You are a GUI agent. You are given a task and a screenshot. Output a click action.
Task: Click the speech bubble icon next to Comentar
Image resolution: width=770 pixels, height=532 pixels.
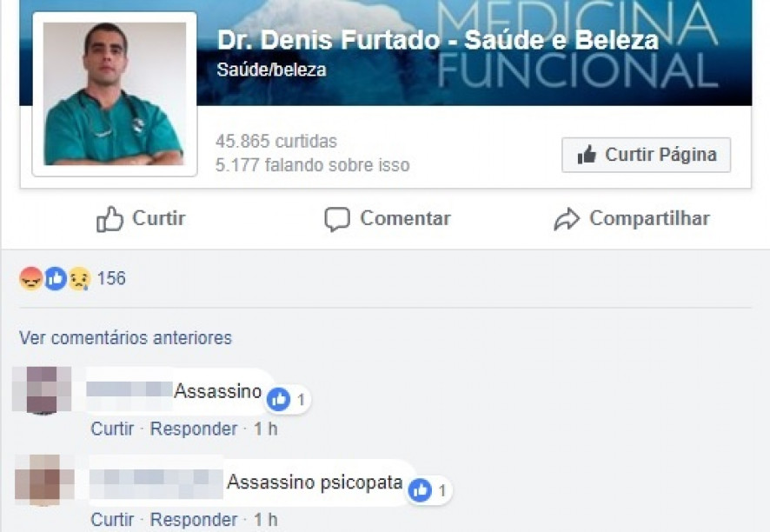tap(337, 219)
